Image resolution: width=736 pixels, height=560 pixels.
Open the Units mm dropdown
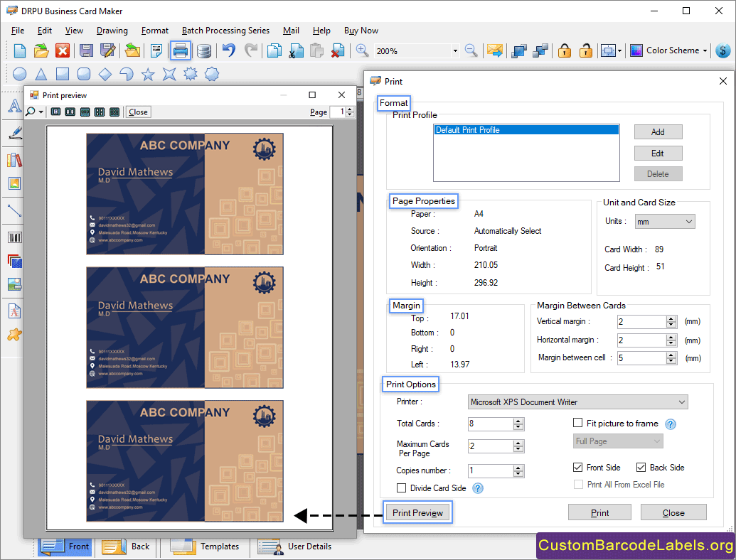point(665,222)
